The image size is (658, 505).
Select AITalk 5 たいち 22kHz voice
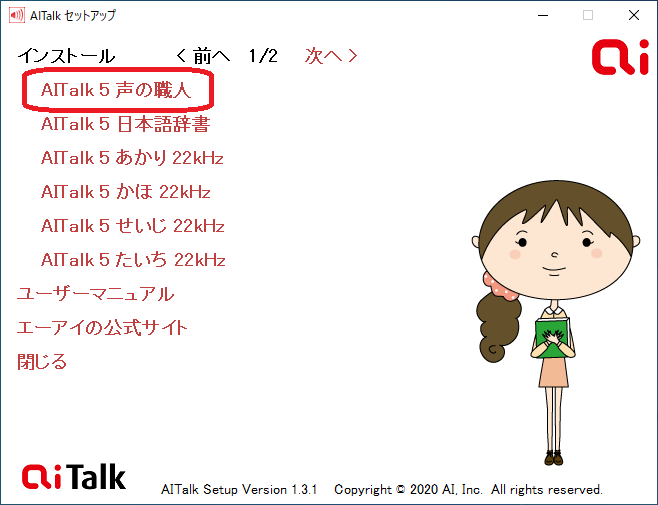pos(133,260)
